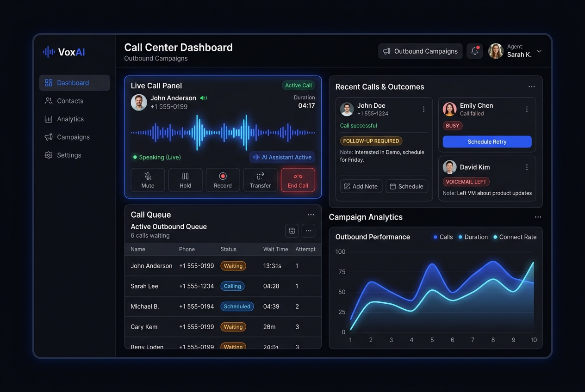Sort queue by Phone column header
Screen dimensions: 585x392
click(x=187, y=249)
